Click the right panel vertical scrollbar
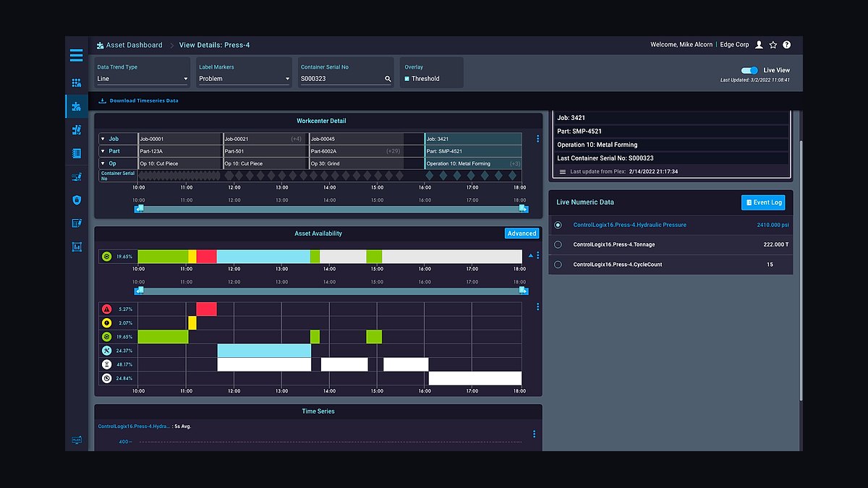 (x=800, y=271)
